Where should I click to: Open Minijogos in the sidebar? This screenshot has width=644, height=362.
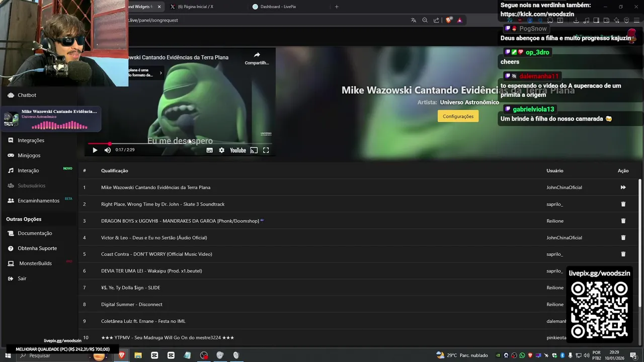click(x=29, y=155)
